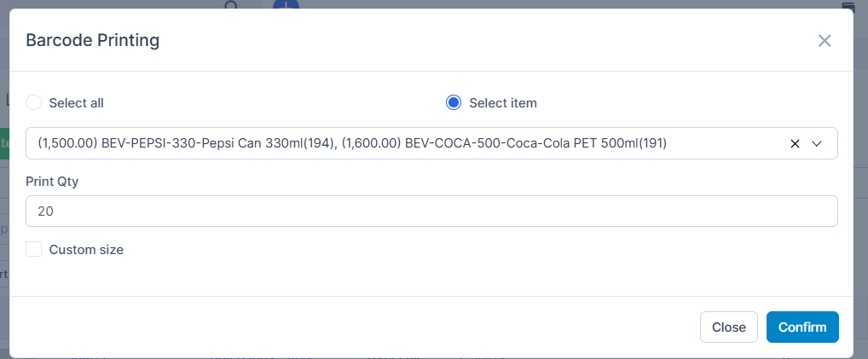Click the Coca-Cola PET 500ml selected entry
This screenshot has width=868, height=359.
pos(504,144)
